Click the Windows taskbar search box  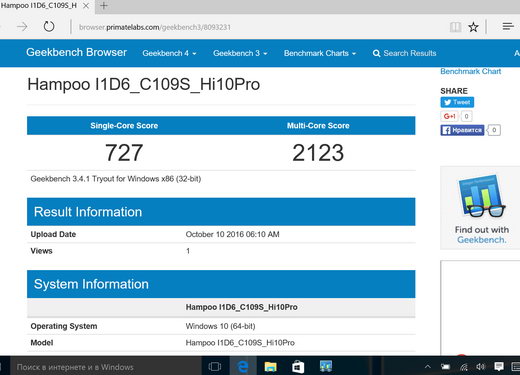click(x=106, y=367)
